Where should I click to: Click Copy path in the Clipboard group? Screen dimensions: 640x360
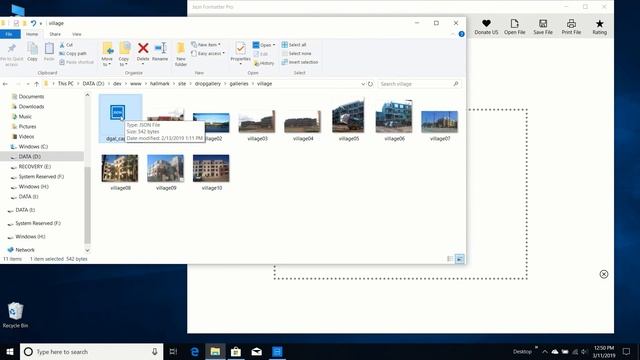point(73,53)
